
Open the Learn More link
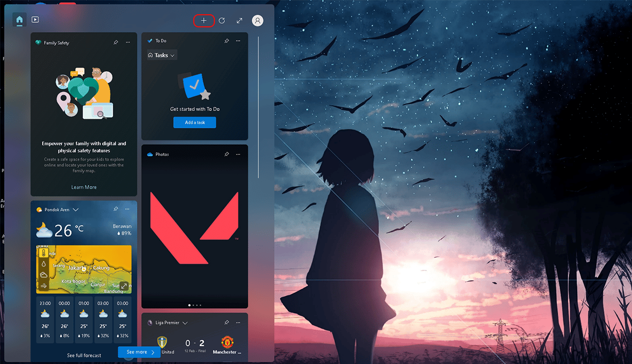click(x=84, y=187)
